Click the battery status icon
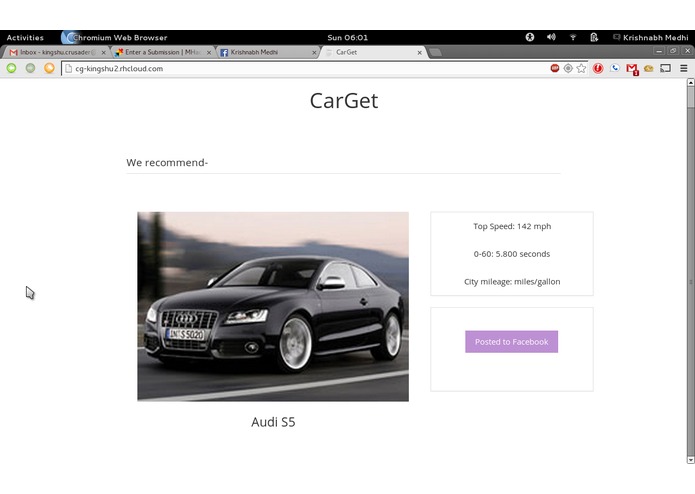Image resolution: width=695 pixels, height=494 pixels. [x=594, y=37]
